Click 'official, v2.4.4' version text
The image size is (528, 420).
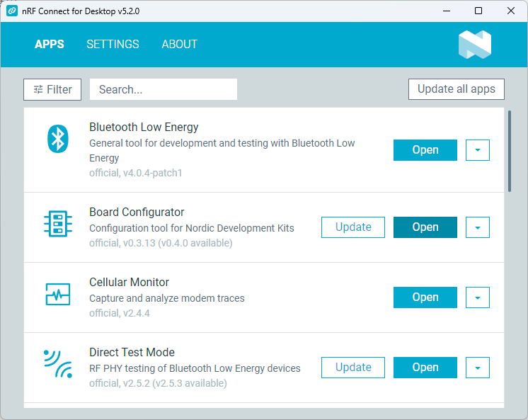(x=120, y=313)
